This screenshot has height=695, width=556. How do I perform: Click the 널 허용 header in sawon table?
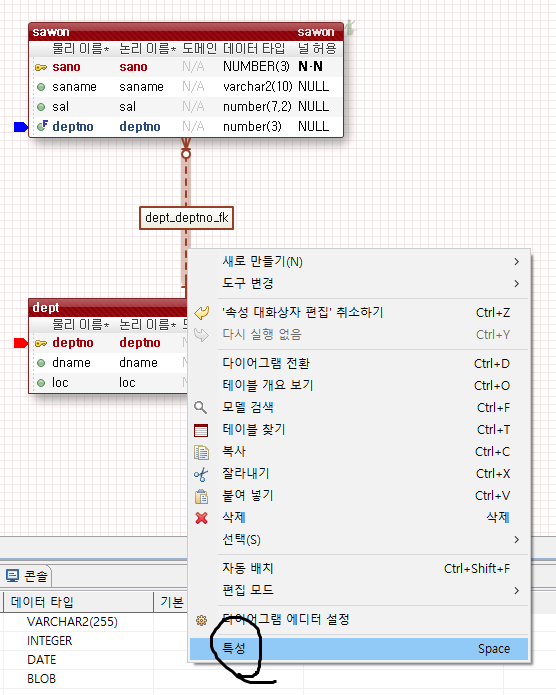click(317, 48)
